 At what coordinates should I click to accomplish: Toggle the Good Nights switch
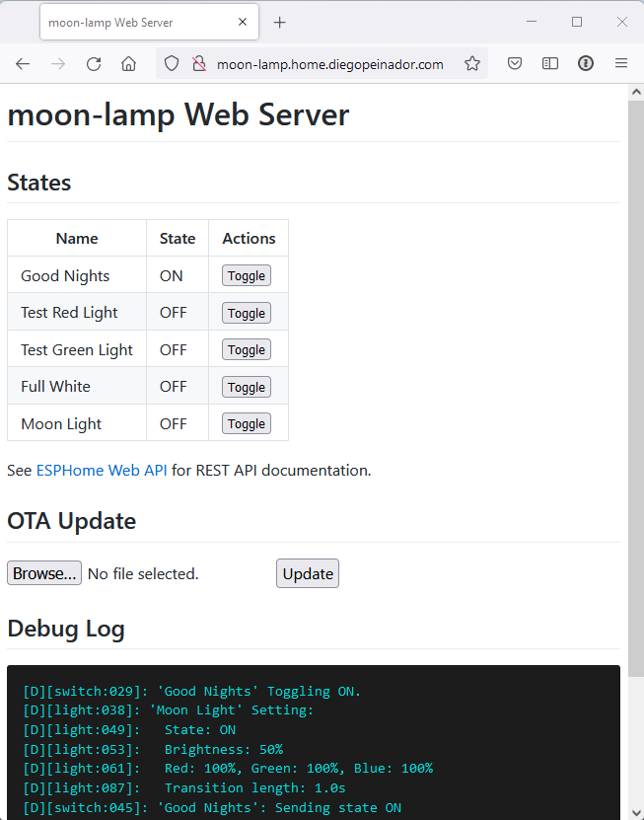click(246, 275)
